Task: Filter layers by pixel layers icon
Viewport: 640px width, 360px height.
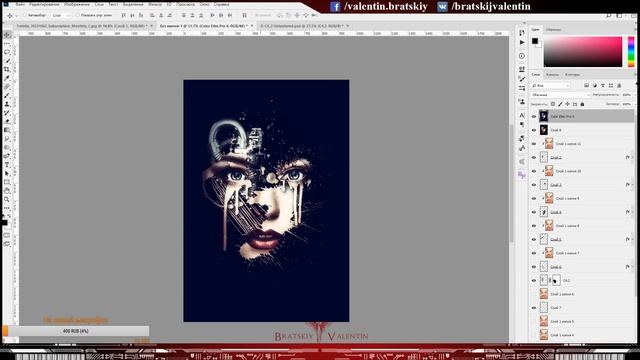Action: [587, 85]
